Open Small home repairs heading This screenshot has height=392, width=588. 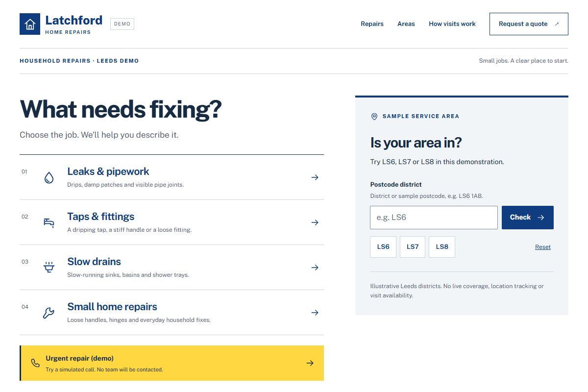[x=112, y=307]
